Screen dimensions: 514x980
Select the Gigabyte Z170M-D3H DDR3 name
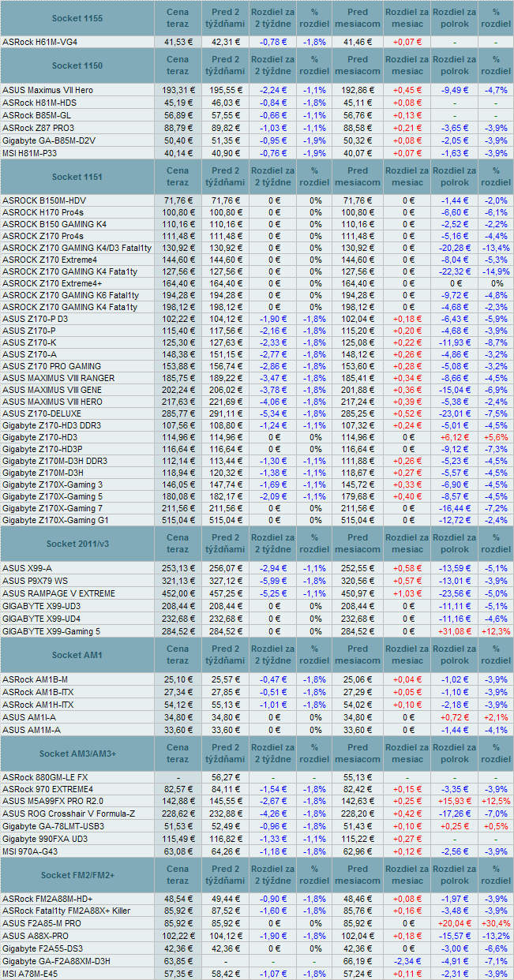(54, 461)
